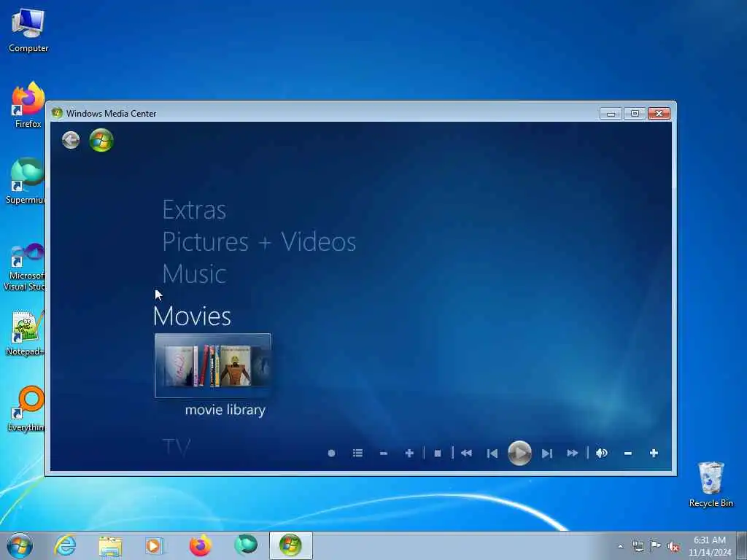Raise volume with the plus button
The image size is (747, 560).
click(654, 454)
